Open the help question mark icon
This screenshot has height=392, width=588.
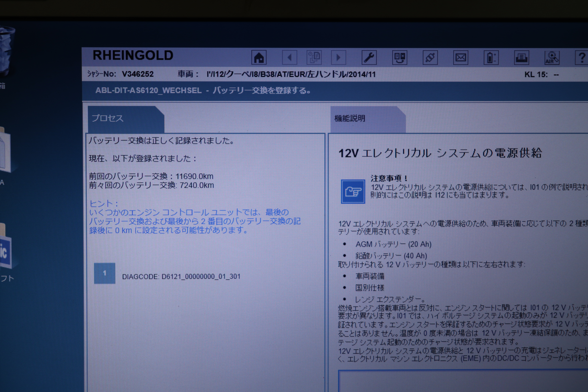582,58
